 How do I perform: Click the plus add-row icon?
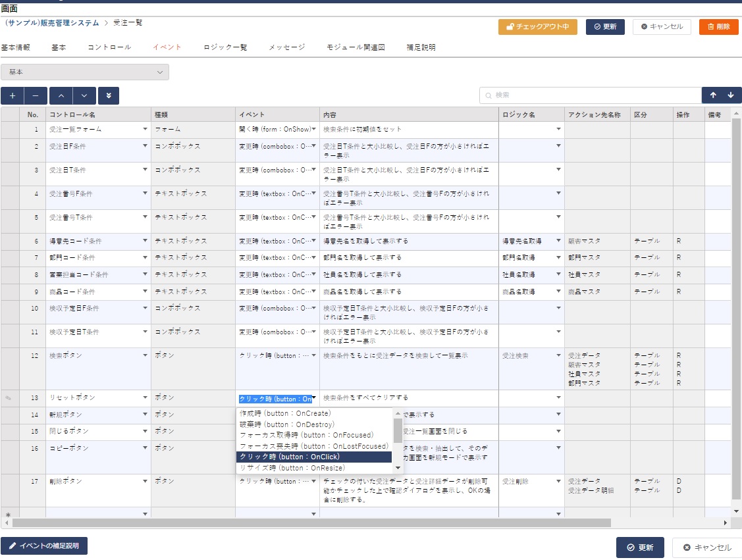[x=13, y=95]
